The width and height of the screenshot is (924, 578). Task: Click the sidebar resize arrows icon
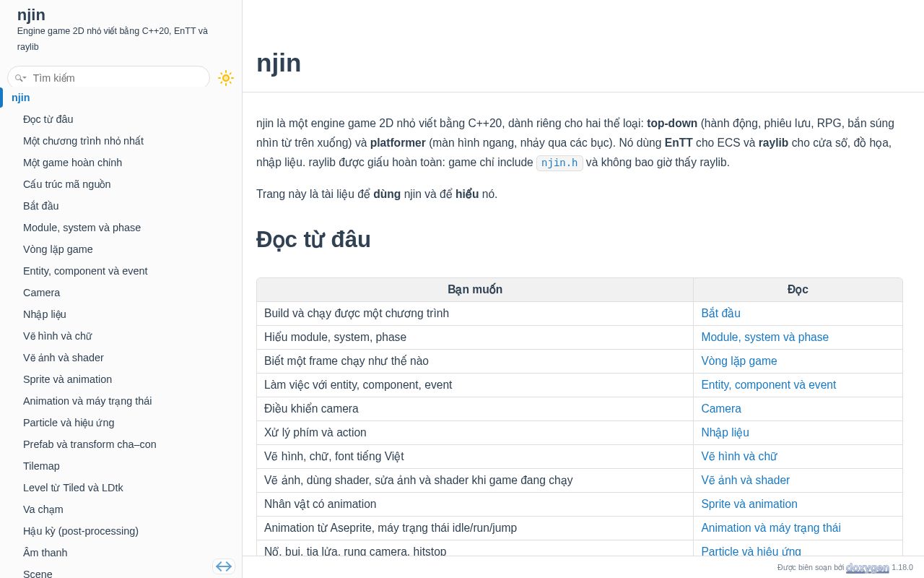[x=224, y=566]
